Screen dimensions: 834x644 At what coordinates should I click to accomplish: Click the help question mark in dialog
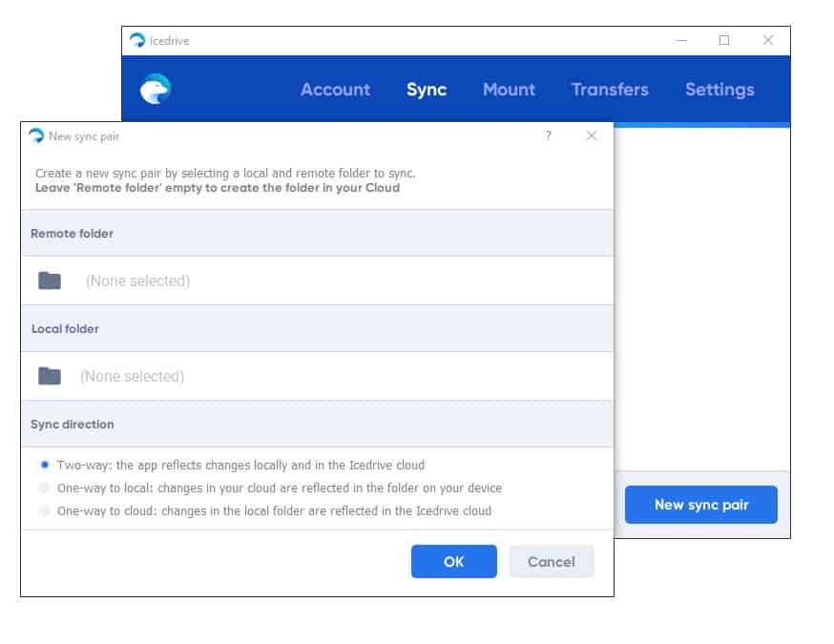[549, 135]
